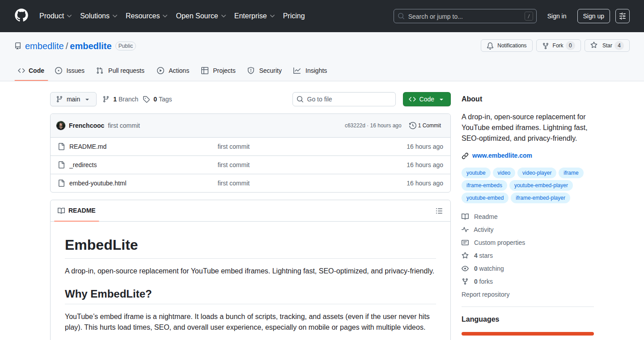Open commit hash c63222d

coord(355,126)
